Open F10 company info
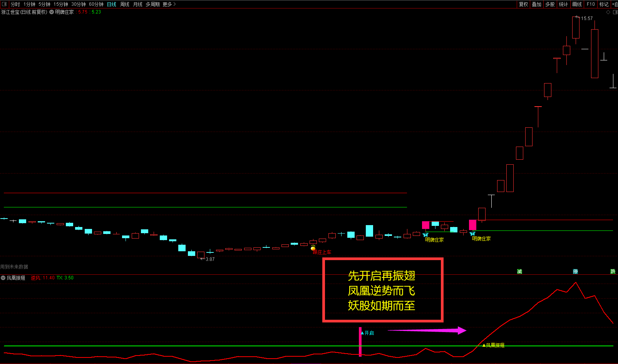The image size is (618, 364). (591, 4)
